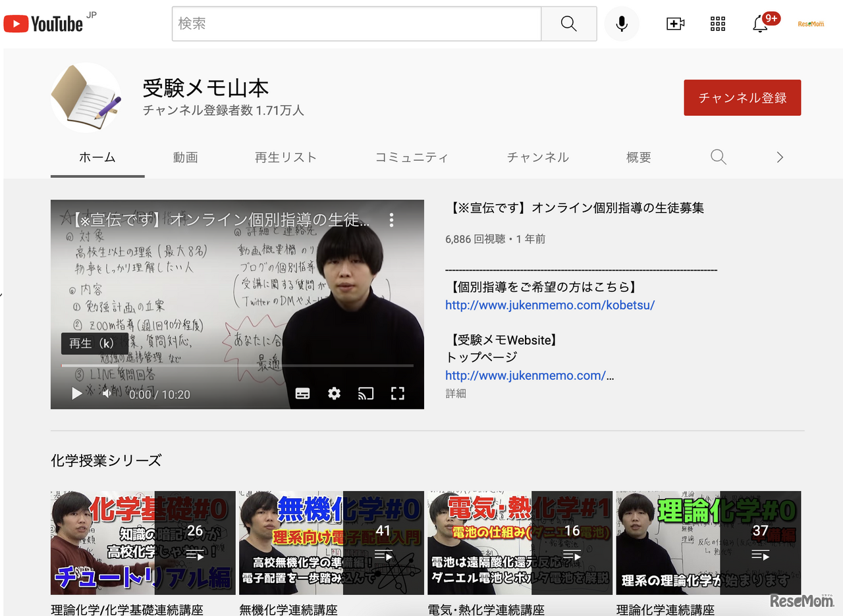Click the magnifier search button
The image size is (843, 616).
568,24
